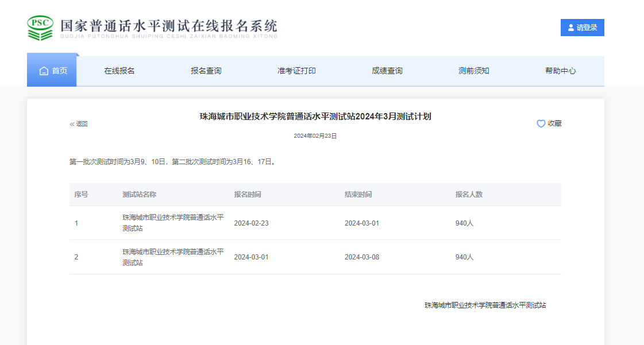Screen dimensions: 644x345
Task: Click row number 1 cell
Action: tap(76, 223)
